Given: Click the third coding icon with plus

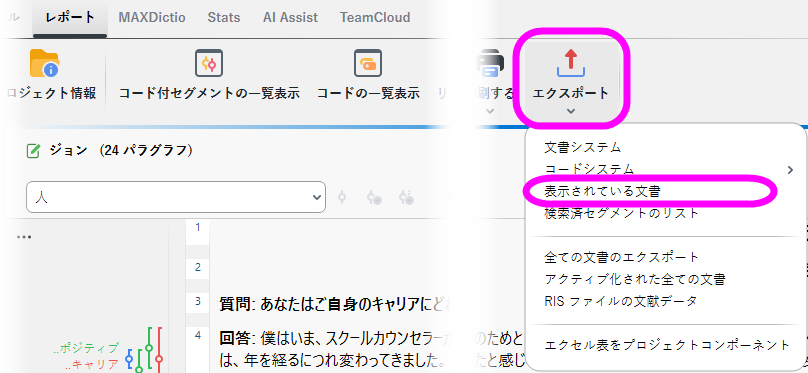Looking at the screenshot, I should pyautogui.click(x=407, y=197).
